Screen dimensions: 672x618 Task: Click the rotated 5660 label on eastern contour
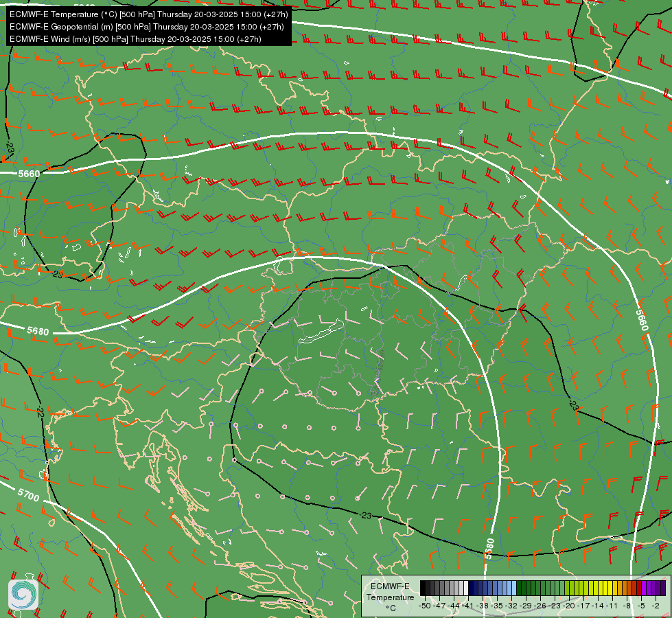pyautogui.click(x=642, y=320)
